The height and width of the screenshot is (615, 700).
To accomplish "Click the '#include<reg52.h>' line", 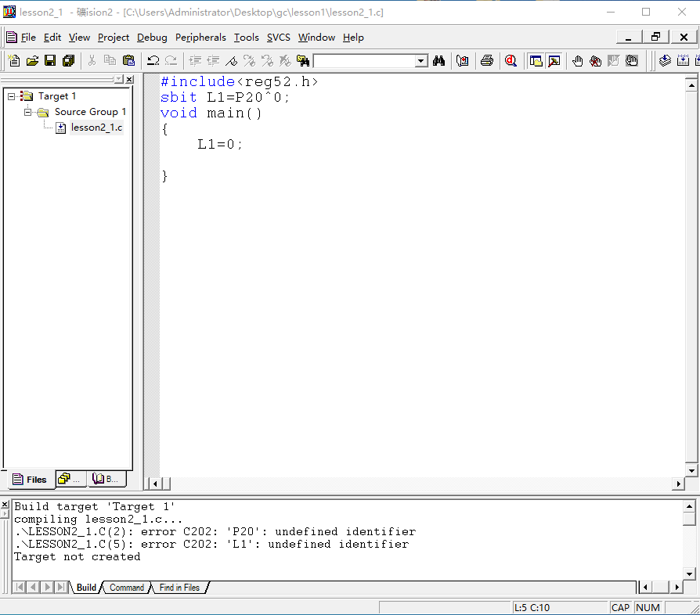I will pyautogui.click(x=240, y=81).
